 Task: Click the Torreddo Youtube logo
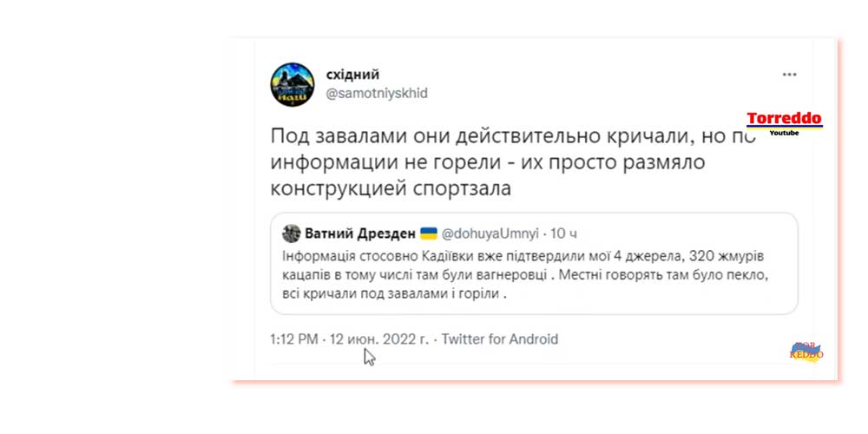tap(784, 122)
